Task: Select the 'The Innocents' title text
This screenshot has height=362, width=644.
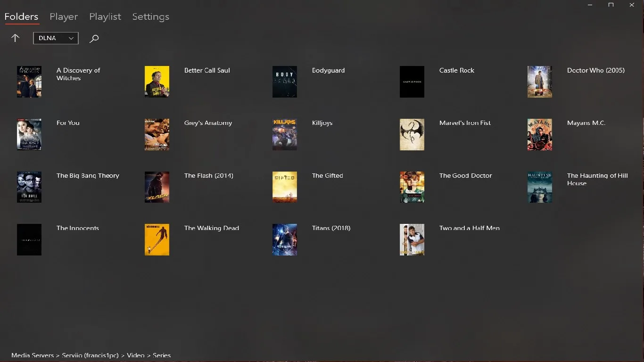Action: (78, 228)
